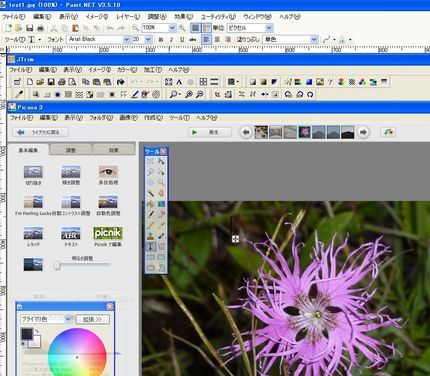This screenshot has width=430, height=376.
Task: Select the Pan hand tool in Tools window
Action: 161,193
